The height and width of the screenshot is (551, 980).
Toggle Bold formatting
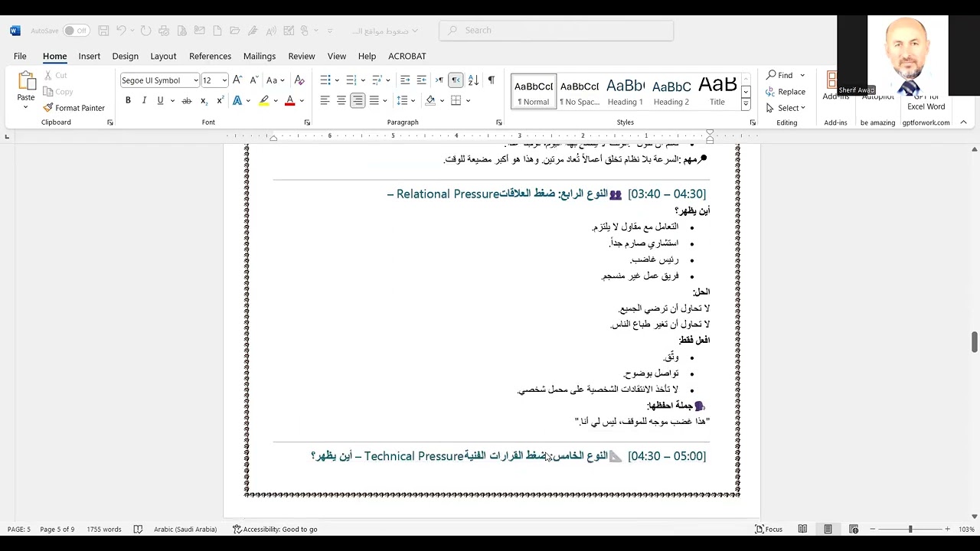tap(128, 100)
